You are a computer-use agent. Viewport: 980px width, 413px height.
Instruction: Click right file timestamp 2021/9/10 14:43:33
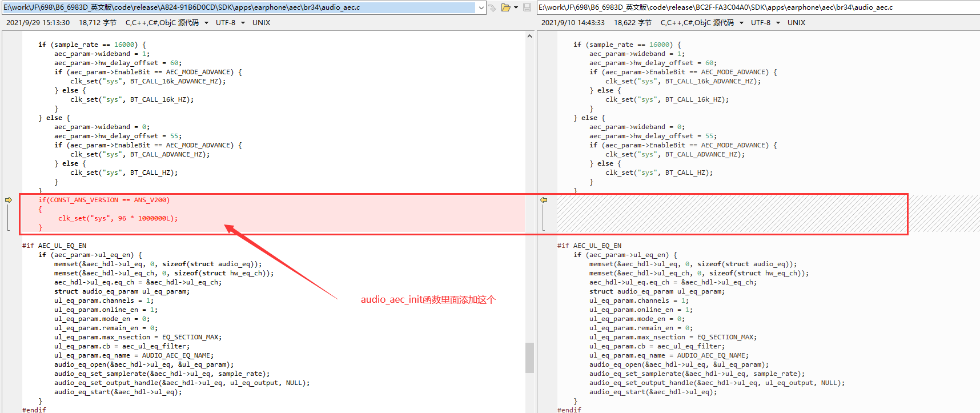573,23
